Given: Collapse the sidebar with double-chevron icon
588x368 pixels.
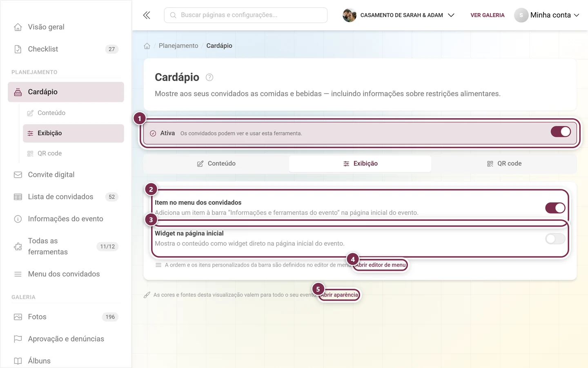Looking at the screenshot, I should (x=147, y=15).
